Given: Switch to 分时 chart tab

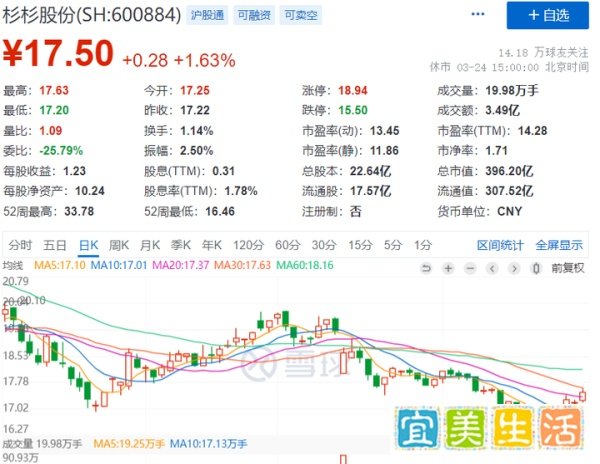Looking at the screenshot, I should (x=20, y=245).
